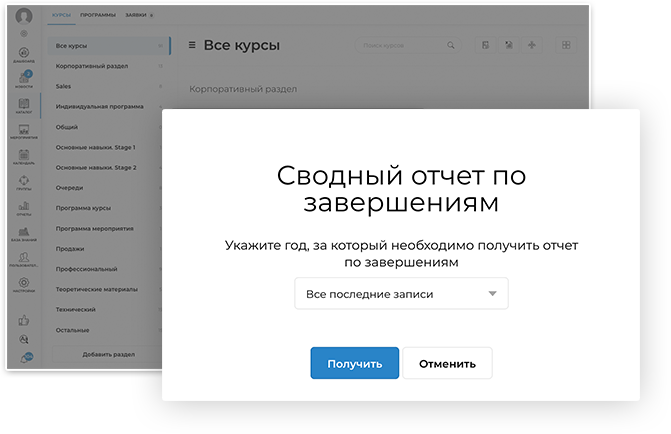Click the Получить button
The width and height of the screenshot is (671, 434).
(x=355, y=363)
